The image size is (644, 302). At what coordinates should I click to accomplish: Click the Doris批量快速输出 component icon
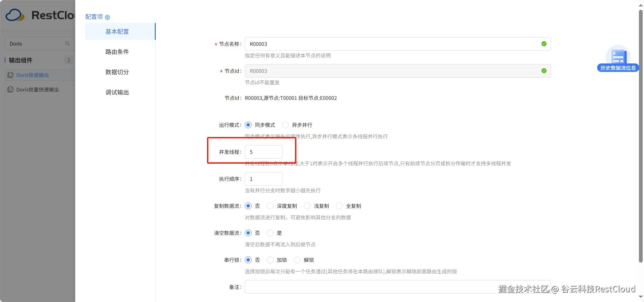click(x=10, y=89)
